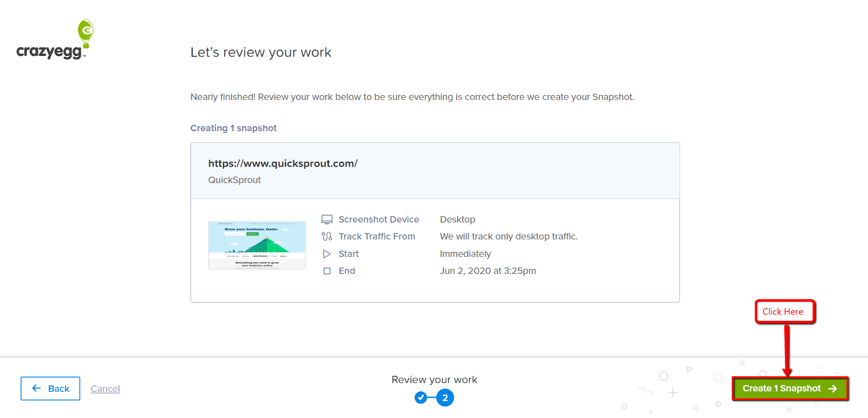Click the Track Traffic From route icon

pyautogui.click(x=327, y=237)
